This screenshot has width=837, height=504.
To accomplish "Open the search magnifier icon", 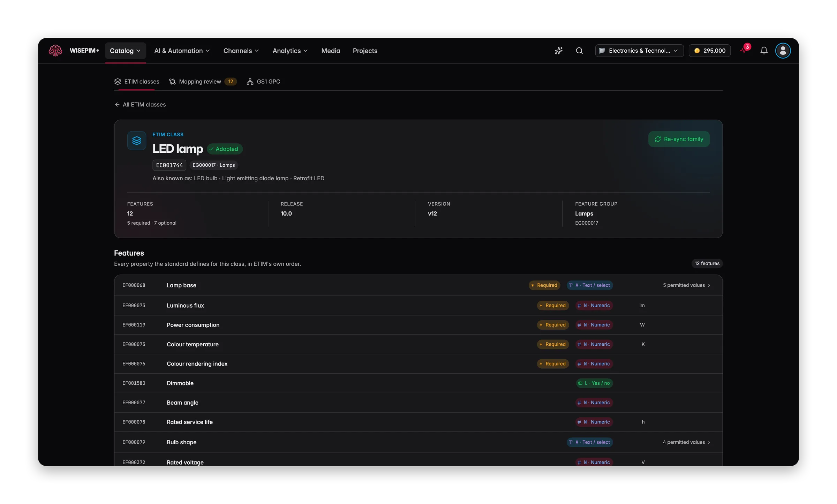I will click(579, 51).
